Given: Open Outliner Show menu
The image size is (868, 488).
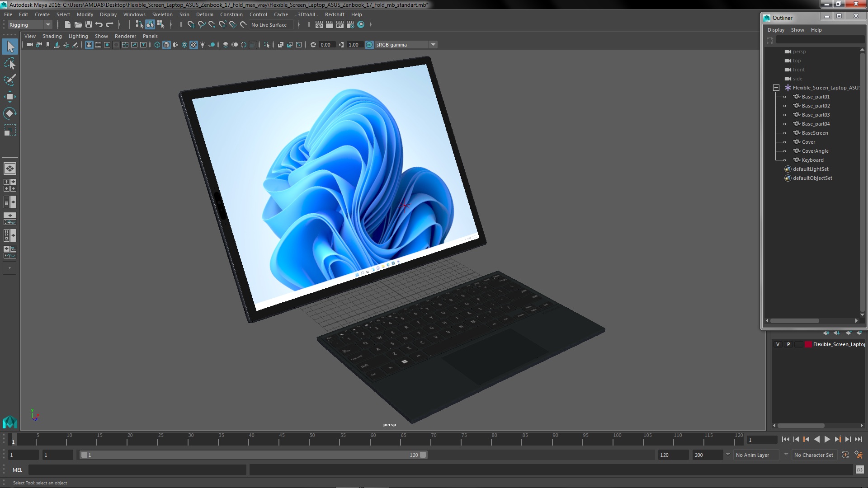Looking at the screenshot, I should click(x=797, y=30).
